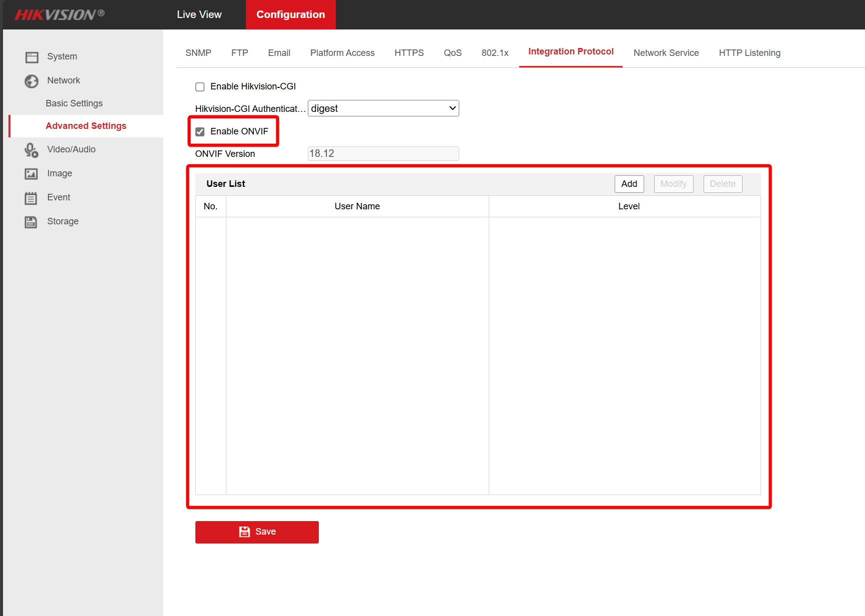
Task: Open the Platform Access tab
Action: pyautogui.click(x=342, y=52)
